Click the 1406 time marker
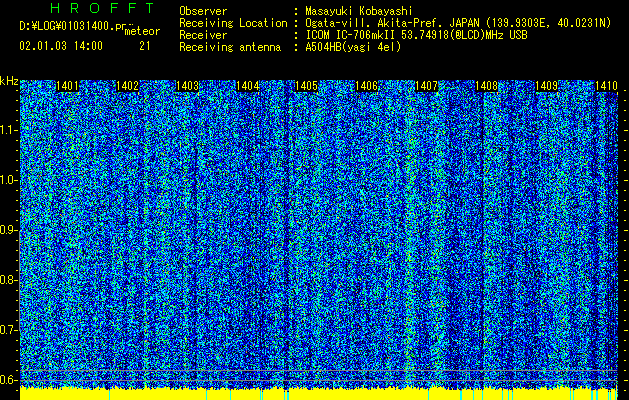Screen dimensions: 629x400 [367, 86]
